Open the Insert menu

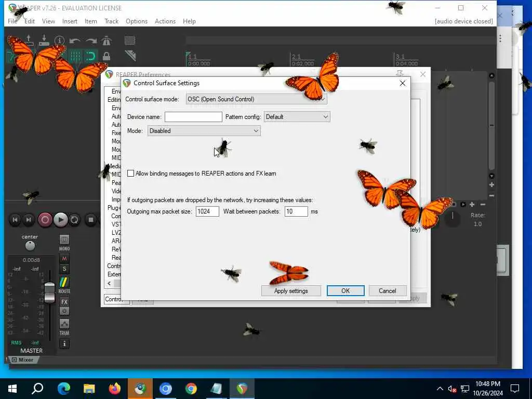[x=70, y=21]
